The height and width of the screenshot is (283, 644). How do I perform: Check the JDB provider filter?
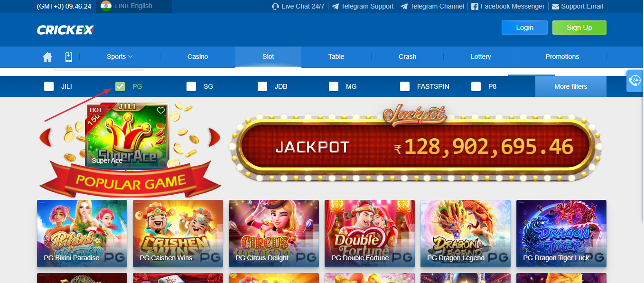coord(262,86)
